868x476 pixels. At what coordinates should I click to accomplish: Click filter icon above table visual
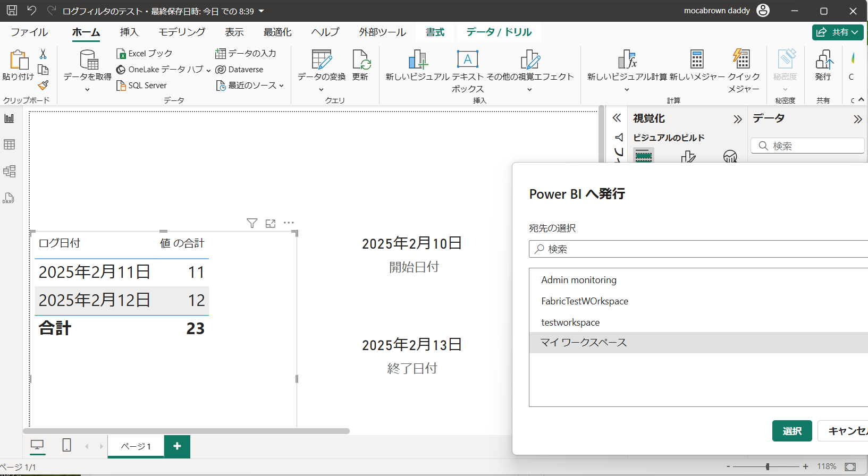(252, 223)
